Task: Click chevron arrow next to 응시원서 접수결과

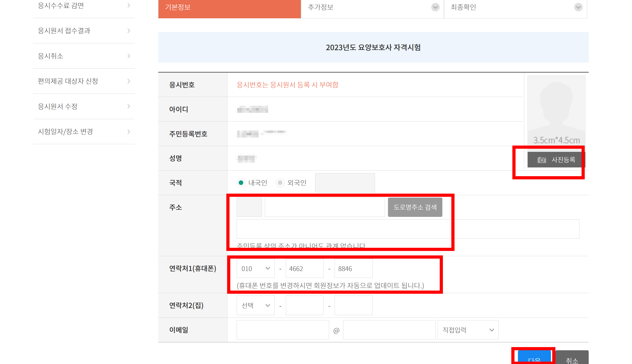Action: [x=129, y=31]
